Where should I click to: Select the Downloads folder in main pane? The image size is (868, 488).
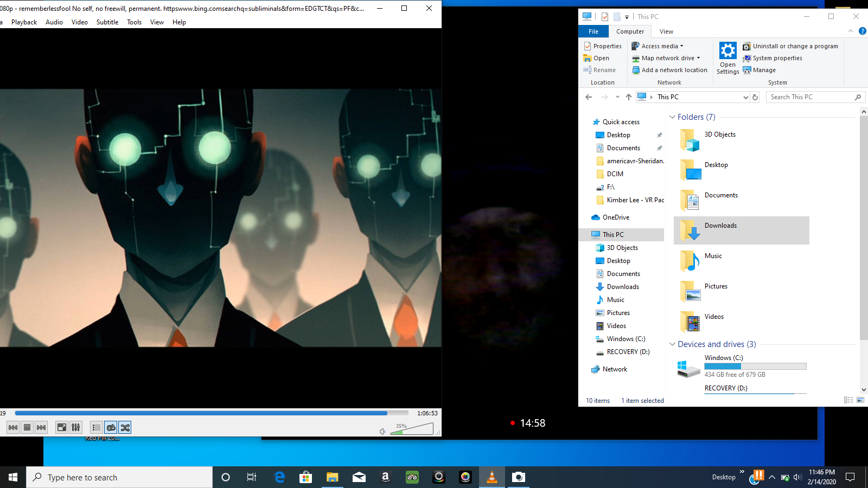pyautogui.click(x=741, y=230)
